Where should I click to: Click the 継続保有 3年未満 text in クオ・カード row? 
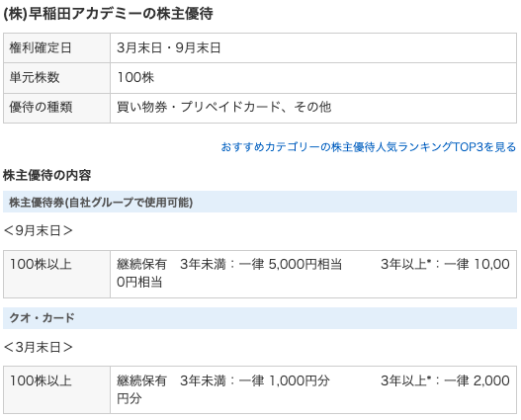(171, 380)
